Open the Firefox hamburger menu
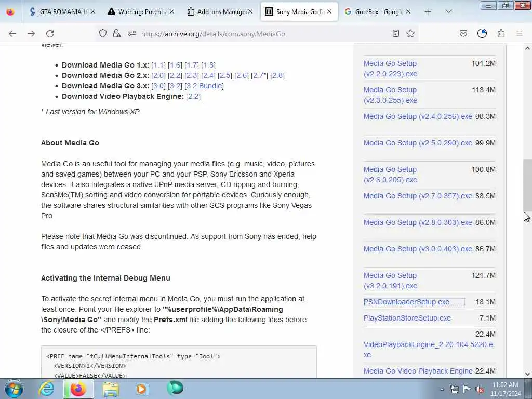 pyautogui.click(x=520, y=33)
